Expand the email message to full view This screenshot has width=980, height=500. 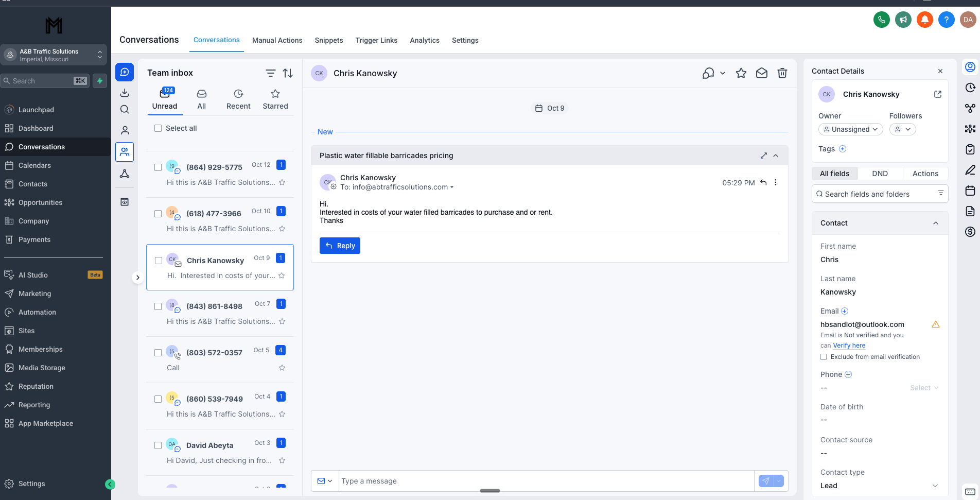pyautogui.click(x=764, y=156)
